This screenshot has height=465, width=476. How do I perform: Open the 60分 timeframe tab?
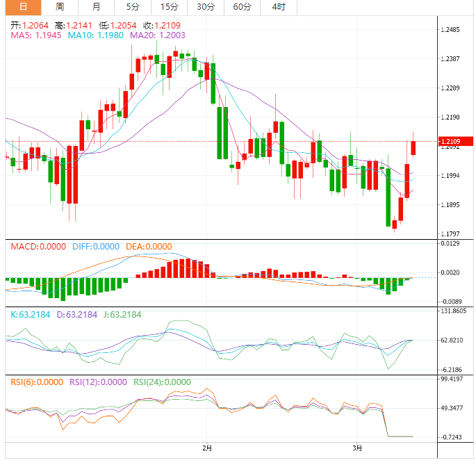(x=242, y=7)
